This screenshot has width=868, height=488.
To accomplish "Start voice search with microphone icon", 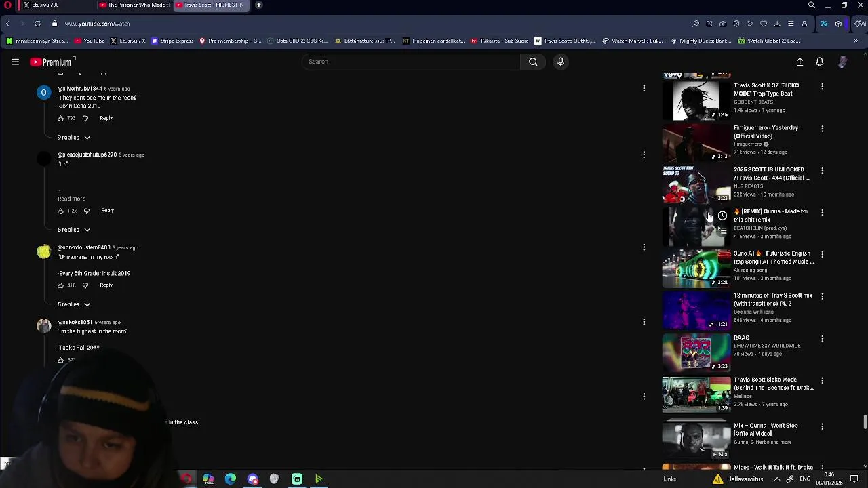I will [x=560, y=62].
